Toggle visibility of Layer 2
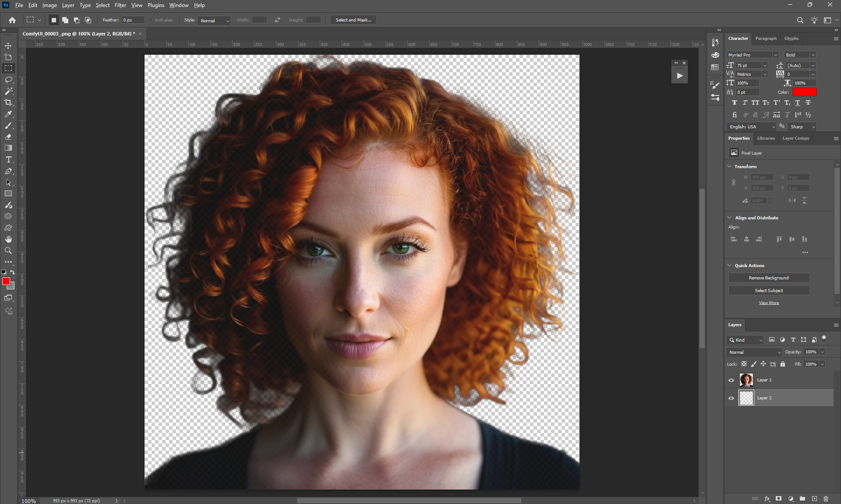Viewport: 841px width, 504px height. click(x=731, y=398)
